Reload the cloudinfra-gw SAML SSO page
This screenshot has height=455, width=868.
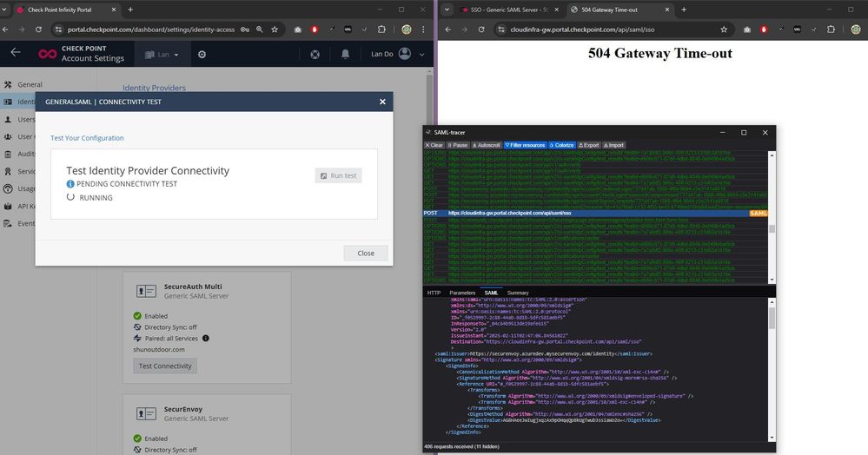click(481, 29)
